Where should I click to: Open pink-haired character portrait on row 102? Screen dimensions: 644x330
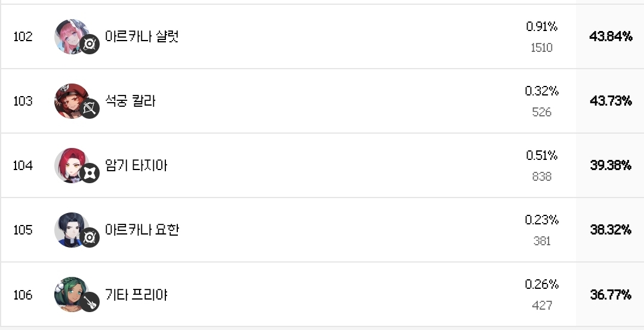72,36
